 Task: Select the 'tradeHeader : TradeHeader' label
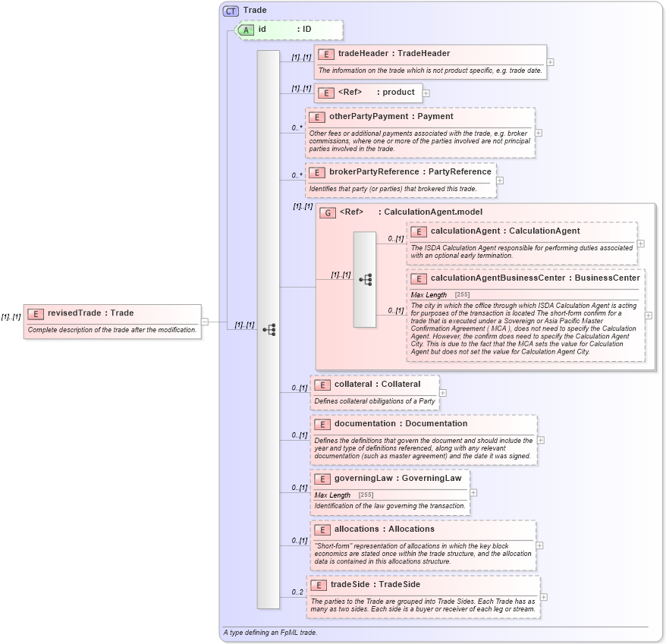pos(394,54)
